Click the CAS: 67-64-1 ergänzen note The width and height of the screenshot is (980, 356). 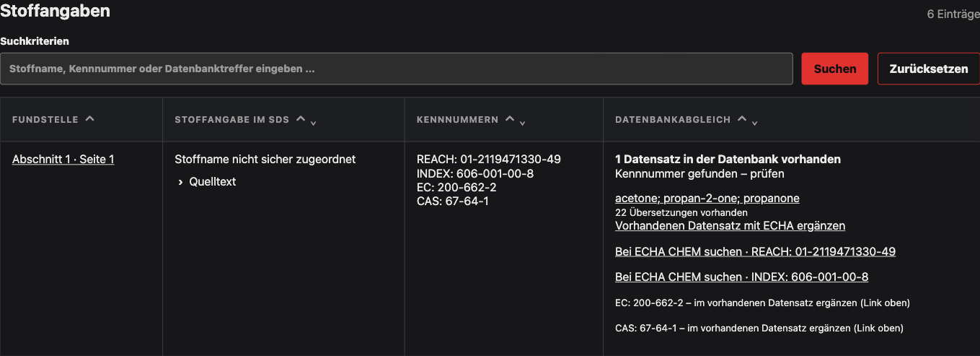(x=759, y=329)
